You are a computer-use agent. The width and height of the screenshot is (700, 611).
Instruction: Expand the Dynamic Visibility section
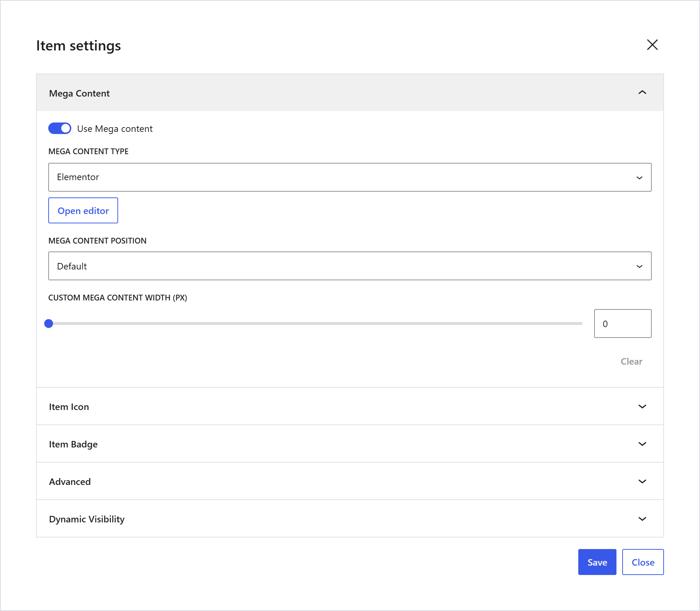tap(350, 519)
